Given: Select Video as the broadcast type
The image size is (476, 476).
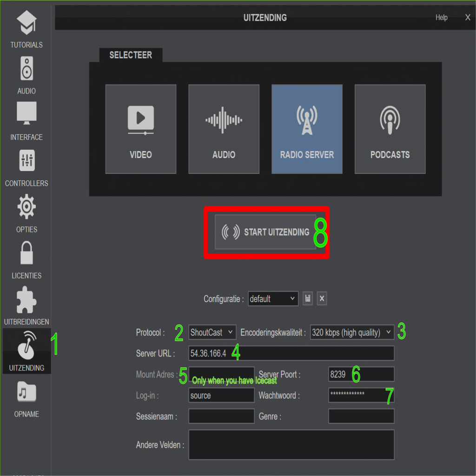Looking at the screenshot, I should [x=140, y=129].
